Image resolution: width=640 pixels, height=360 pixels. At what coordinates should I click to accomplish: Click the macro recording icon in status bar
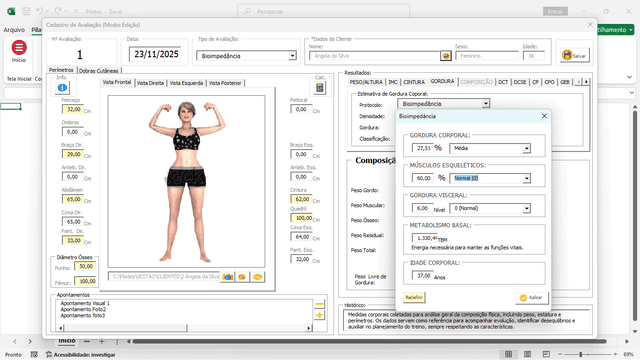(x=34, y=355)
